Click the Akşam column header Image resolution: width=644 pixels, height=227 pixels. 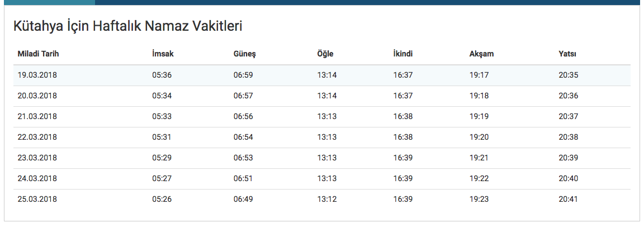click(x=481, y=54)
